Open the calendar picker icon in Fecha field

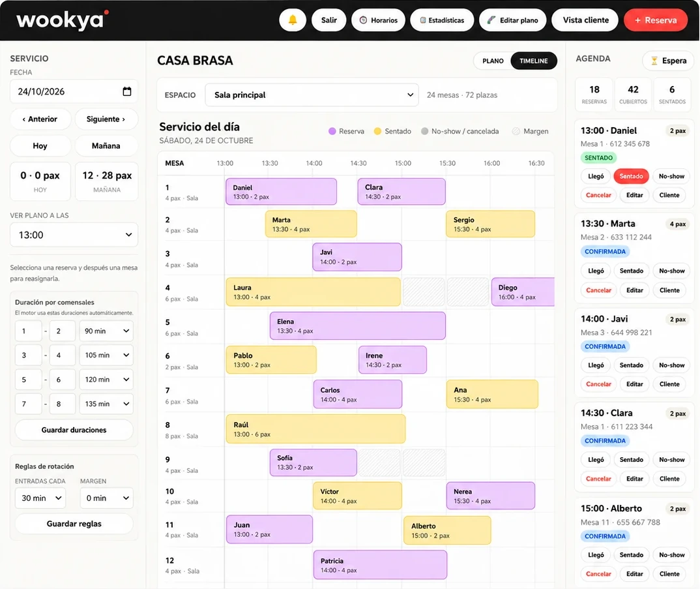click(x=127, y=91)
